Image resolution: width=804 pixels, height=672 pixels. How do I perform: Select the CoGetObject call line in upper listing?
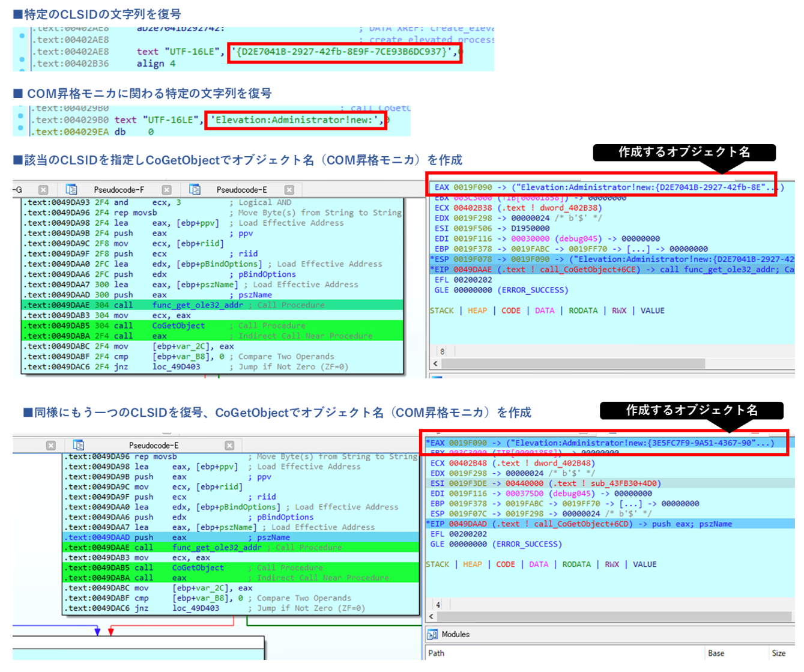click(178, 325)
